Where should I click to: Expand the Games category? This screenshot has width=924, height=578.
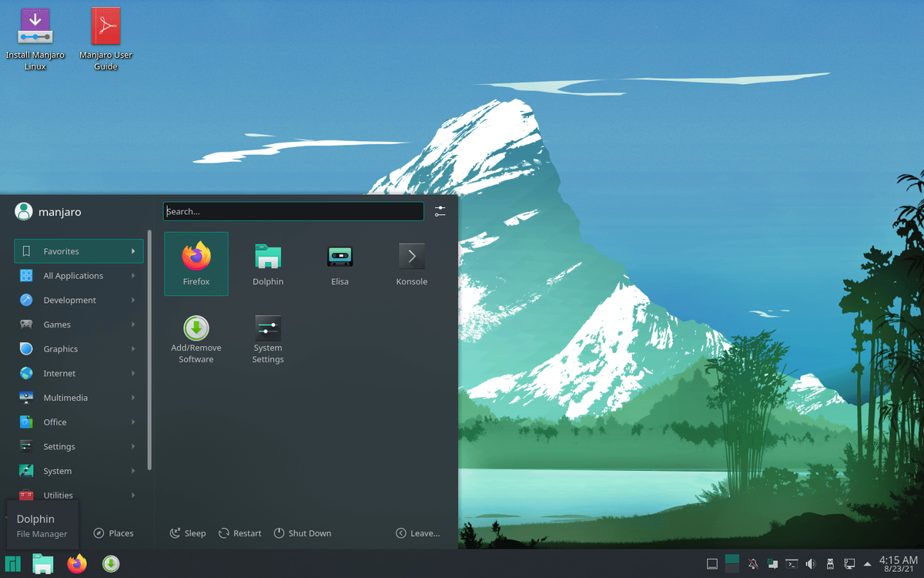point(78,324)
